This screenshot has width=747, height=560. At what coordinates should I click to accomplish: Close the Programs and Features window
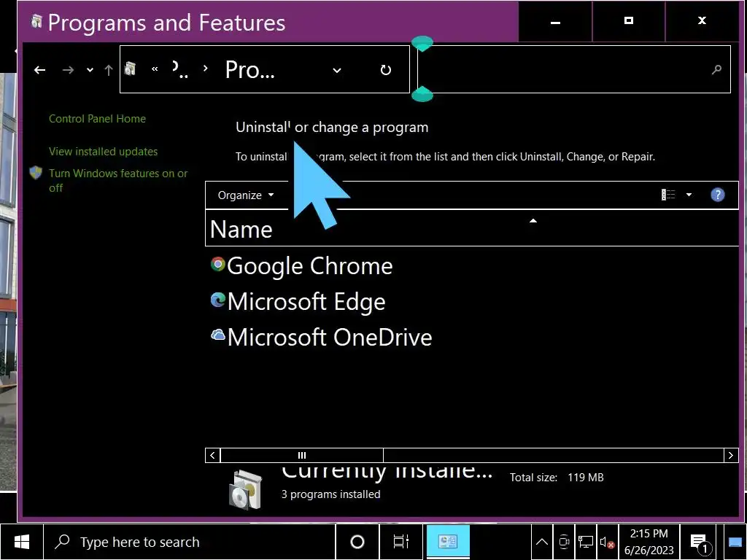(703, 21)
